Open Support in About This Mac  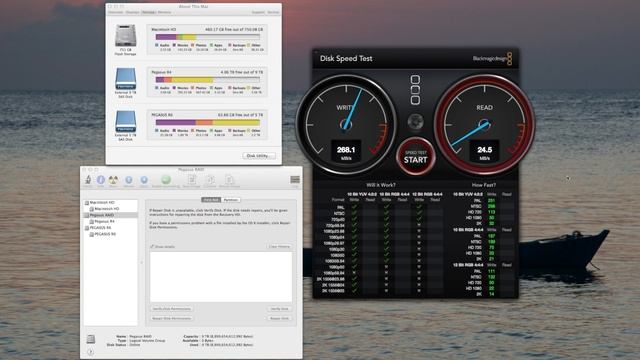pos(258,12)
